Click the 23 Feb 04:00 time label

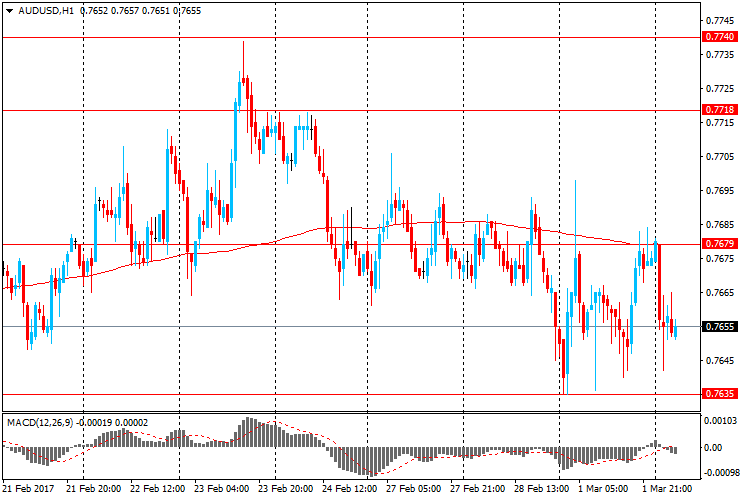(221, 488)
